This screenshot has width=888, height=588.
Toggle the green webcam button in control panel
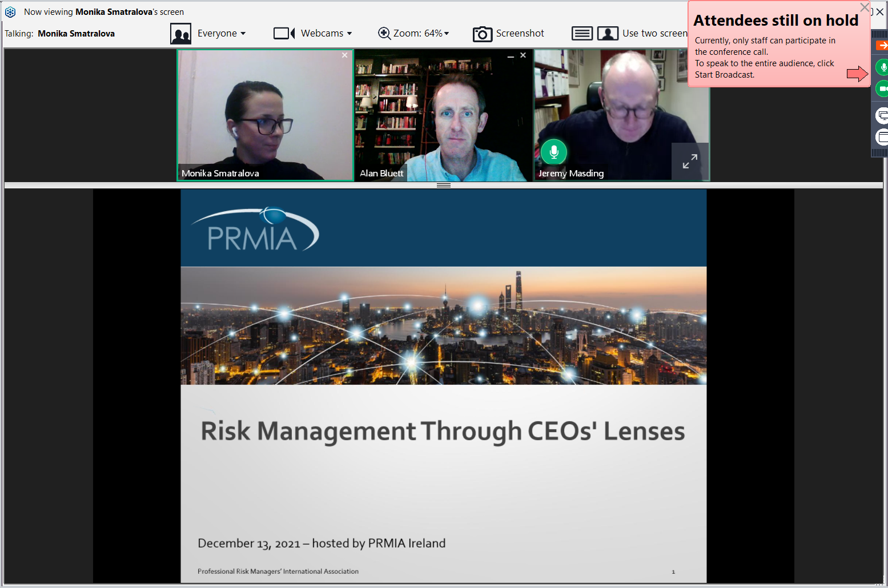click(882, 88)
